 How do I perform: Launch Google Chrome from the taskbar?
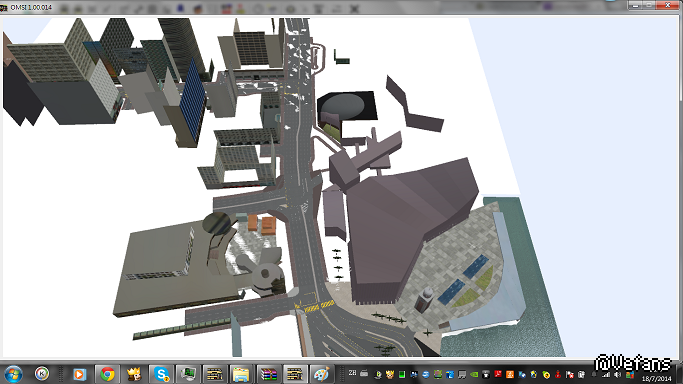pyautogui.click(x=107, y=374)
